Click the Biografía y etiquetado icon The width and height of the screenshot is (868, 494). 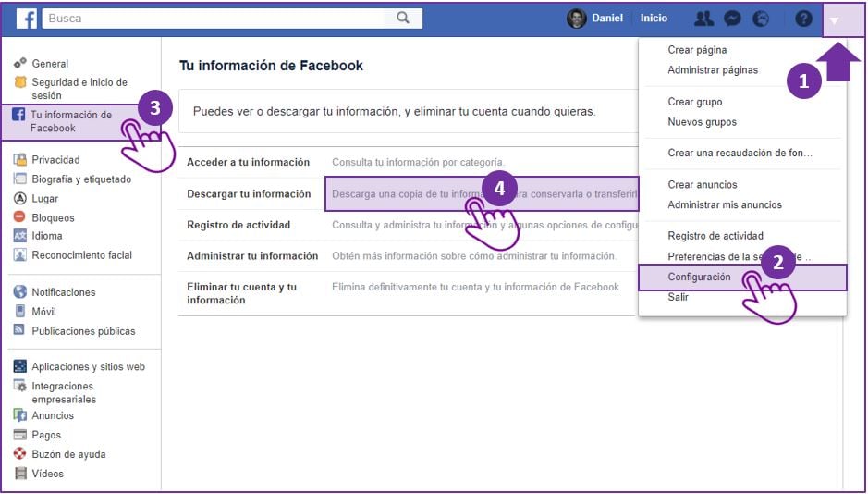click(x=20, y=179)
